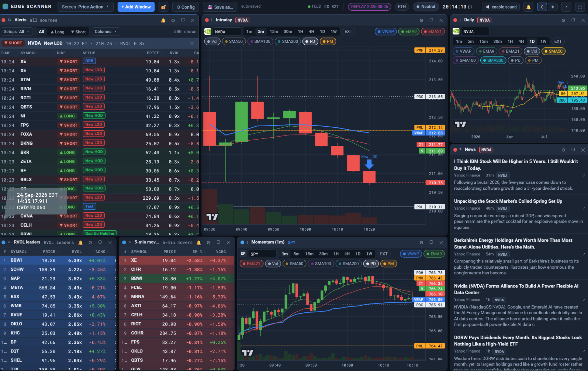Toggle the layout lock icon in top bar
The image size is (588, 371).
[x=163, y=7]
